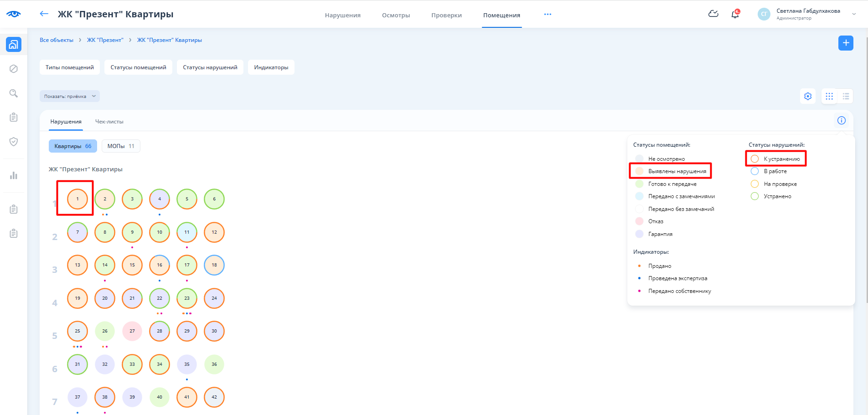Viewport: 868px width, 415px height.
Task: Click apartment number 18 circle
Action: pos(214,265)
